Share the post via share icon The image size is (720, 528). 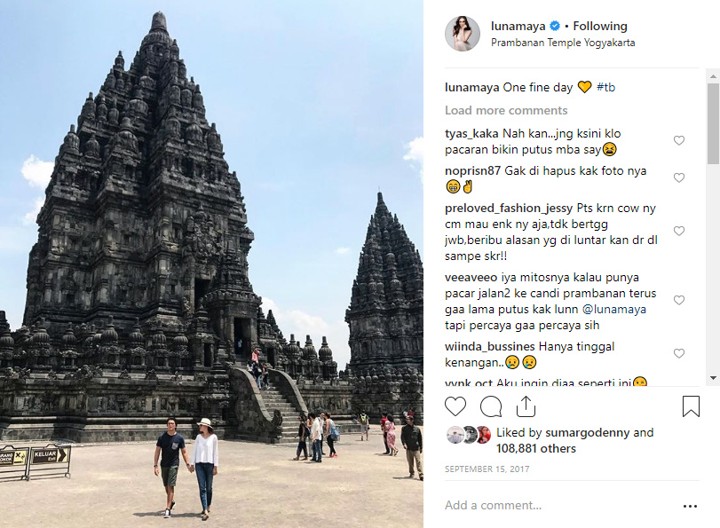click(x=526, y=406)
